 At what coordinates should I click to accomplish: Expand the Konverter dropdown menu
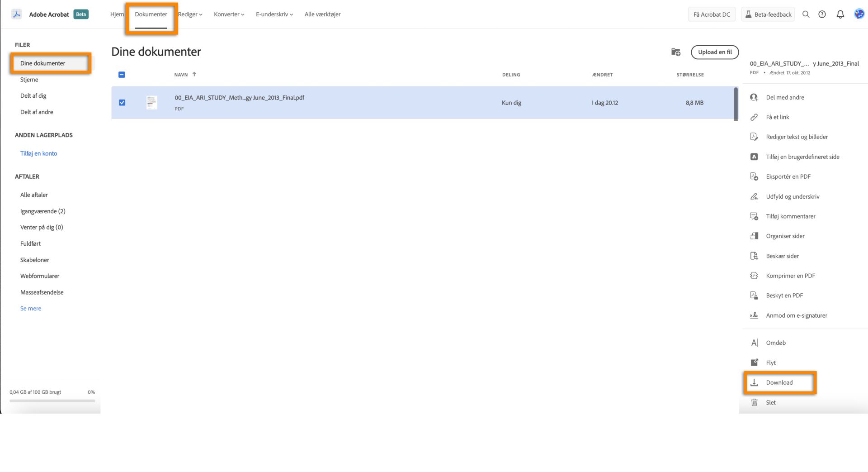pyautogui.click(x=229, y=14)
